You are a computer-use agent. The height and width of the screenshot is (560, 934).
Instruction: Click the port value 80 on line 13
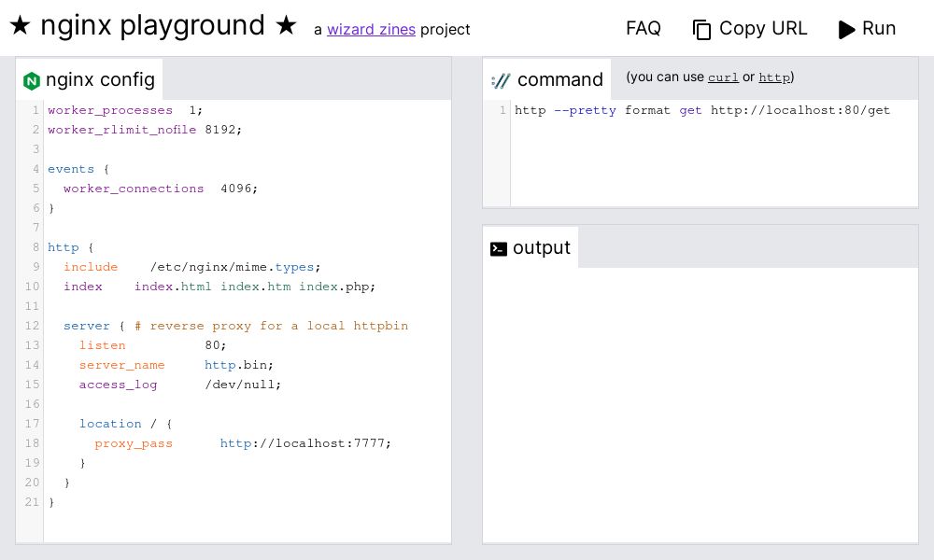pos(213,345)
